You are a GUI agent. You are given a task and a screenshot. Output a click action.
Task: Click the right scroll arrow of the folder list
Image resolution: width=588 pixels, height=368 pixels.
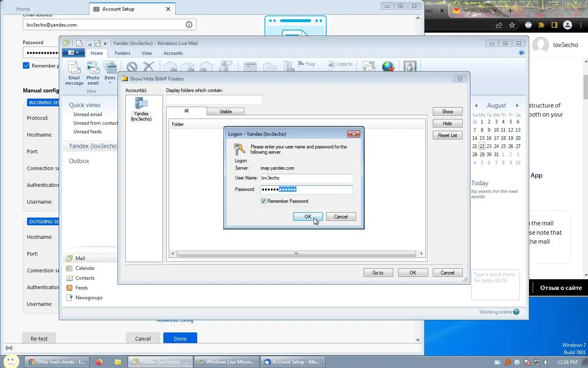coord(421,254)
